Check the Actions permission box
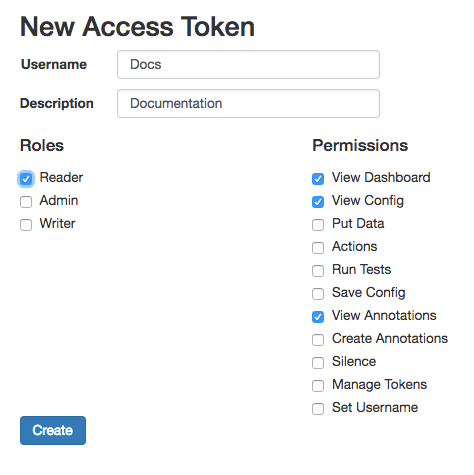Screen dimensions: 474x475 [x=318, y=248]
